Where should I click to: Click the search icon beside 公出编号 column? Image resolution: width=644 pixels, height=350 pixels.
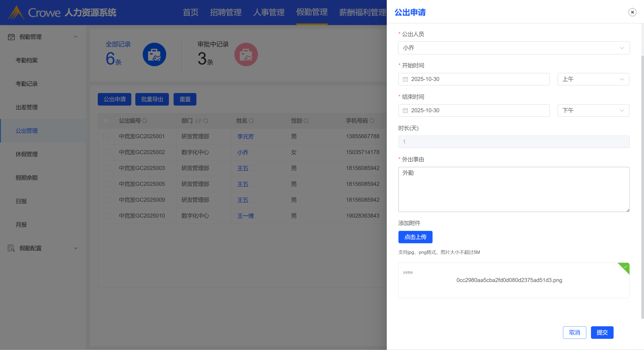coord(145,121)
